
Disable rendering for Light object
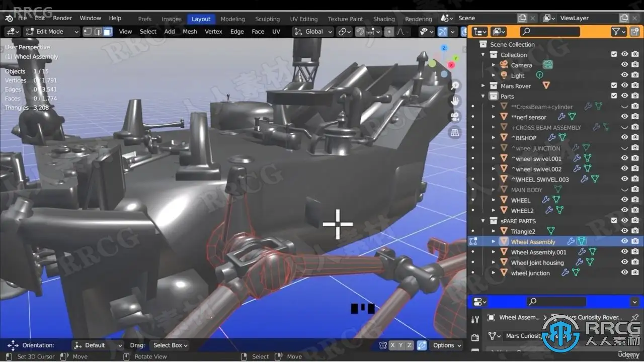635,75
